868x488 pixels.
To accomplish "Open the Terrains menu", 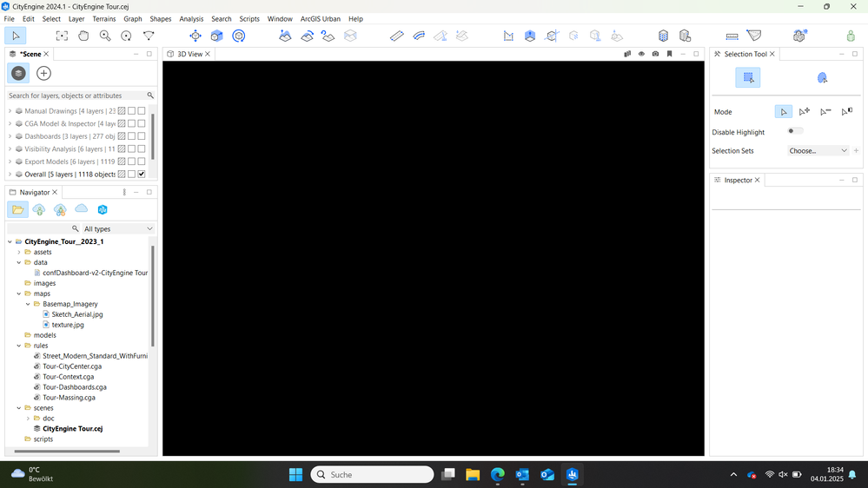I will click(104, 19).
